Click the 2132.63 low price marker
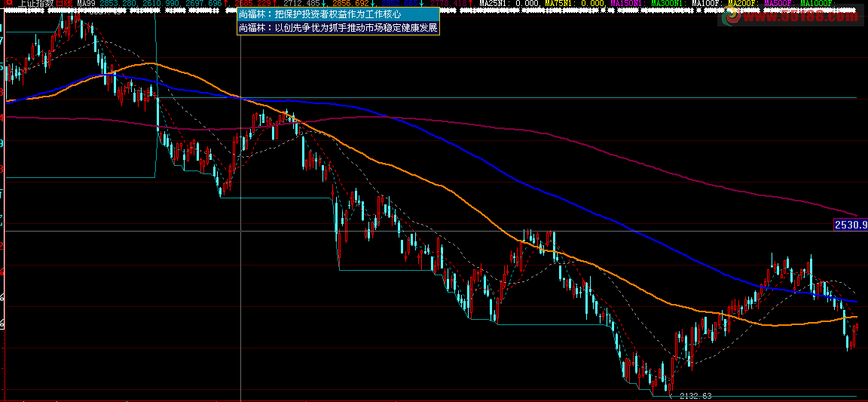The height and width of the screenshot is (402, 868). [x=695, y=396]
